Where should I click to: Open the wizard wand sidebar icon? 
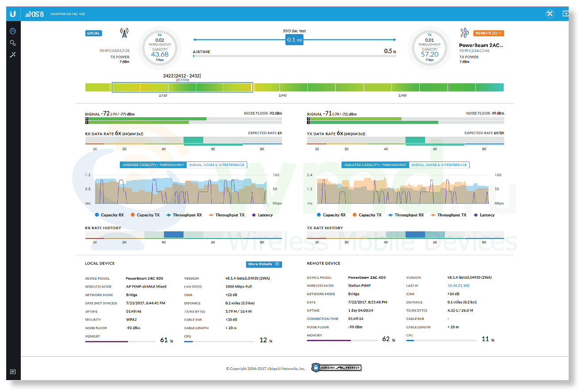point(13,55)
